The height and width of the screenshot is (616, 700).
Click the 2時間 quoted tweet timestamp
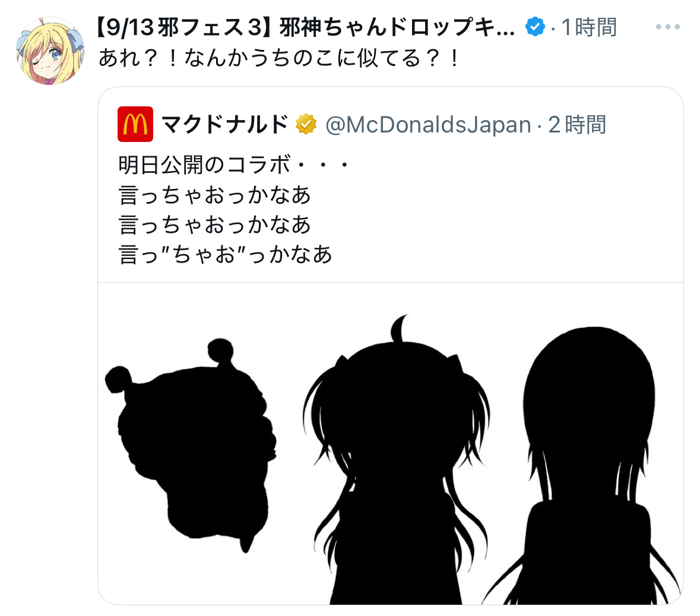click(577, 125)
